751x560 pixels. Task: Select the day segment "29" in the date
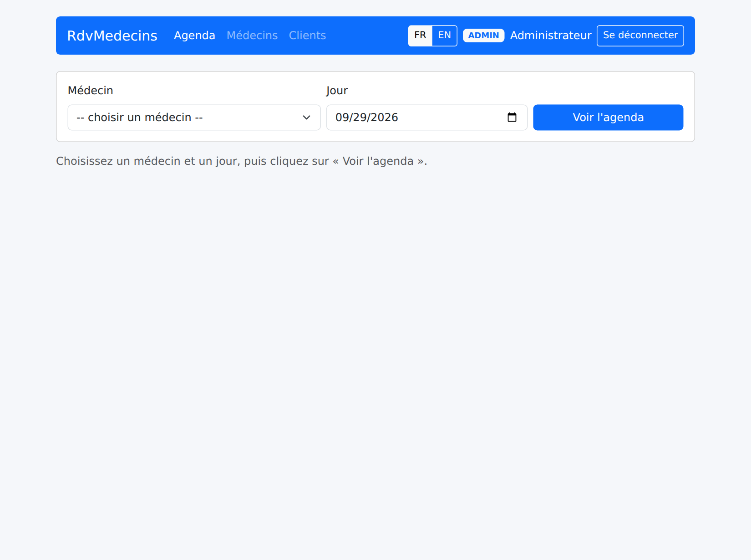[359, 117]
